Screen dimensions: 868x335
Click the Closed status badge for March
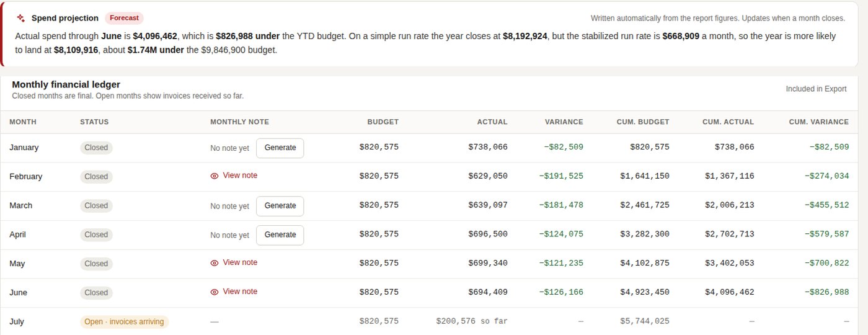tap(96, 205)
